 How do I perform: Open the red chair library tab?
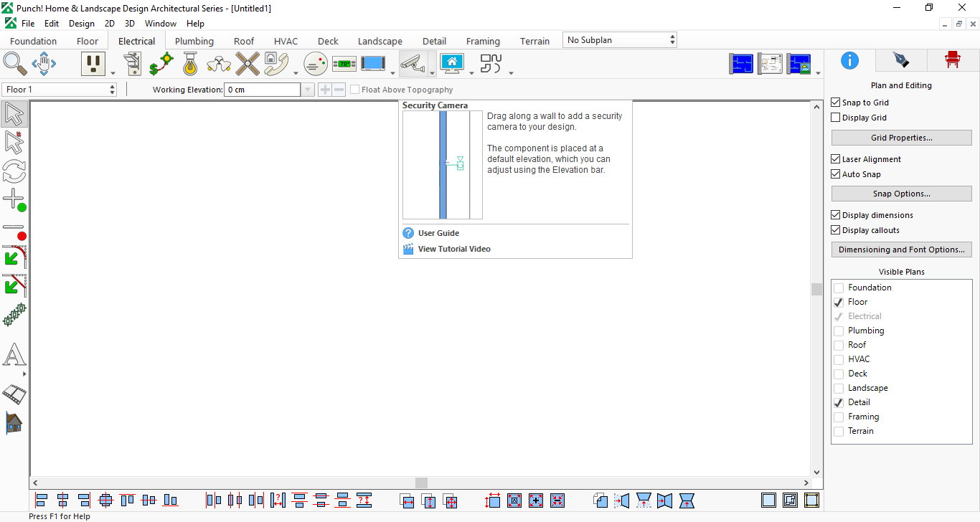(x=952, y=60)
